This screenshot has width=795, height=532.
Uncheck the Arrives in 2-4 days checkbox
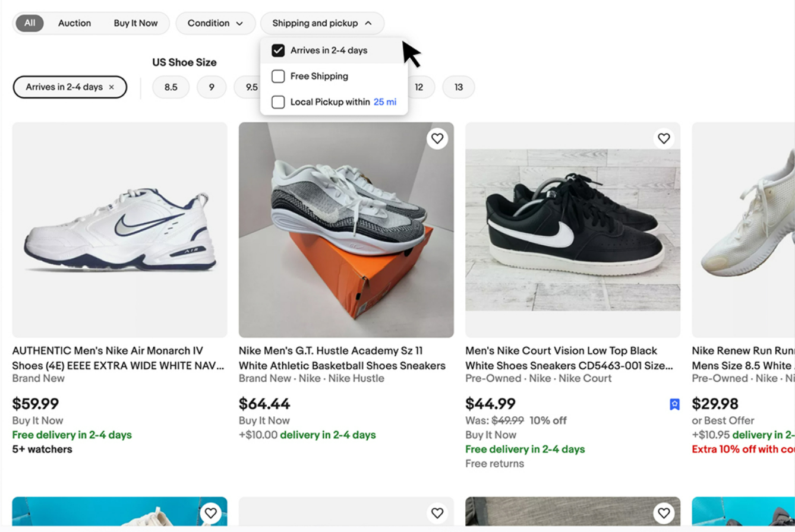278,50
